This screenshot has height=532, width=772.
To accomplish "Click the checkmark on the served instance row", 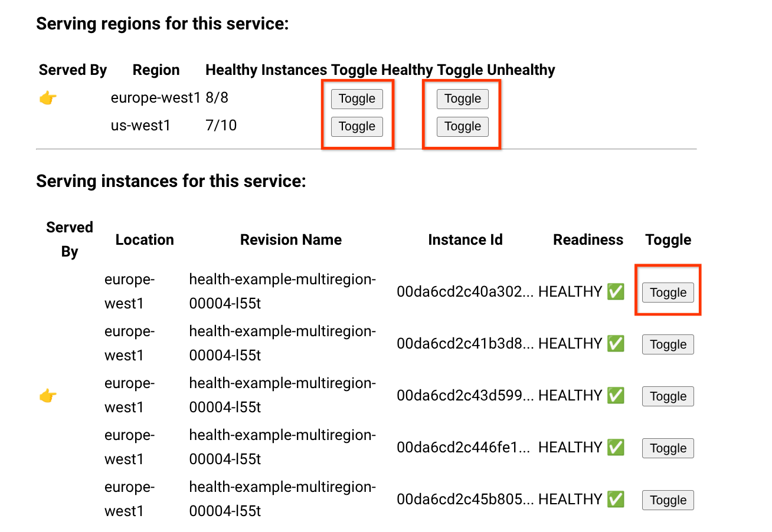I will click(x=616, y=395).
